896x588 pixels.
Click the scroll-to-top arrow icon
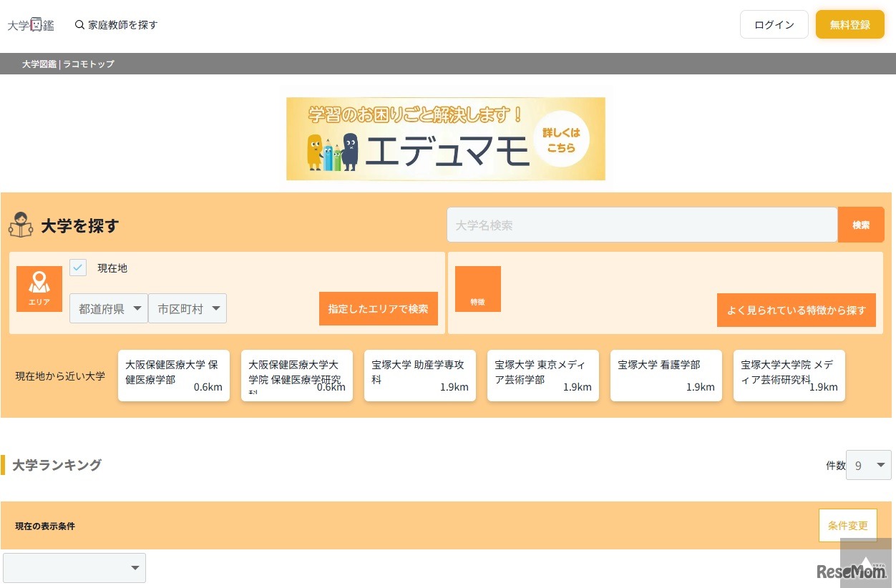pyautogui.click(x=865, y=563)
